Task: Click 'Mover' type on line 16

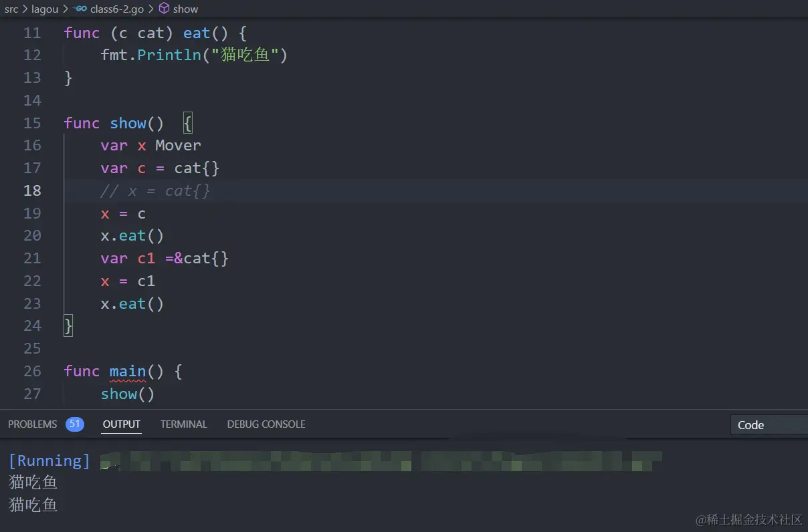Action: point(178,145)
